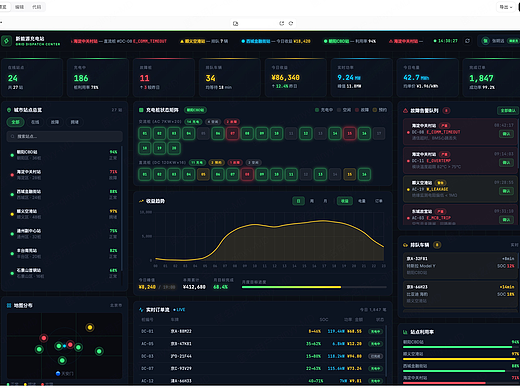Switch to the 代码 tab
This screenshot has width=520, height=390.
tap(37, 7)
